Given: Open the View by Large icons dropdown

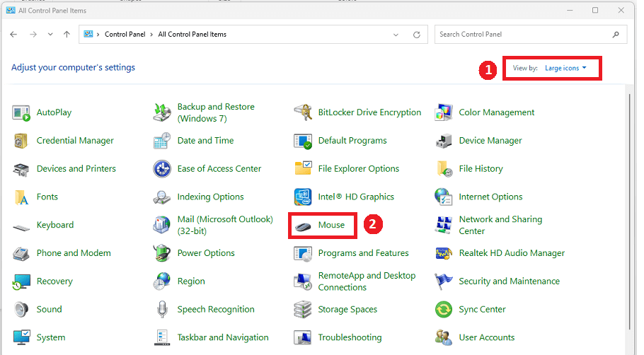Looking at the screenshot, I should [565, 68].
